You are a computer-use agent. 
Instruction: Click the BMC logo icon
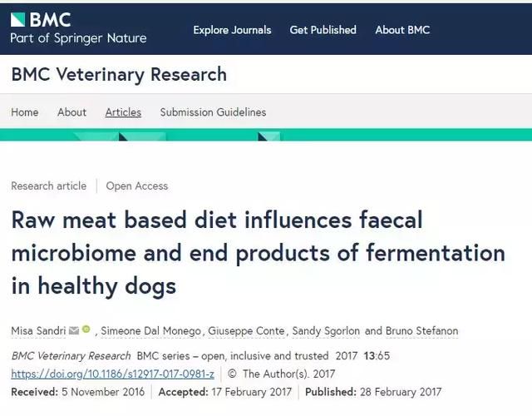(x=17, y=20)
